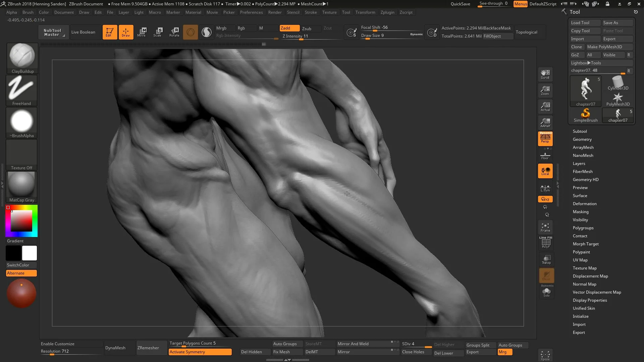
Task: Disable Activate Symmetry
Action: tap(200, 352)
